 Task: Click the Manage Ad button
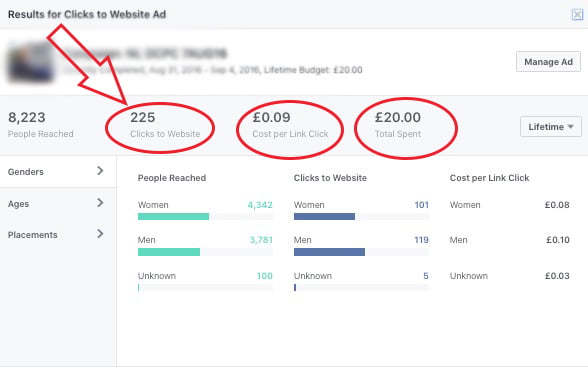pyautogui.click(x=548, y=62)
